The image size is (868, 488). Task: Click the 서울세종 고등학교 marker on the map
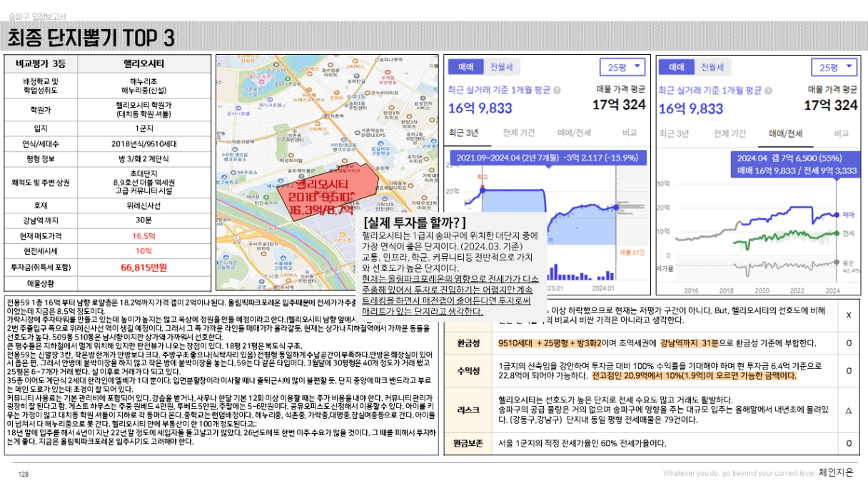tap(283, 258)
